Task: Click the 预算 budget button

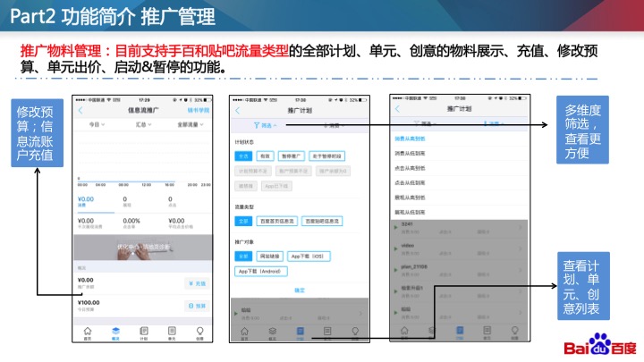Action: tap(197, 306)
